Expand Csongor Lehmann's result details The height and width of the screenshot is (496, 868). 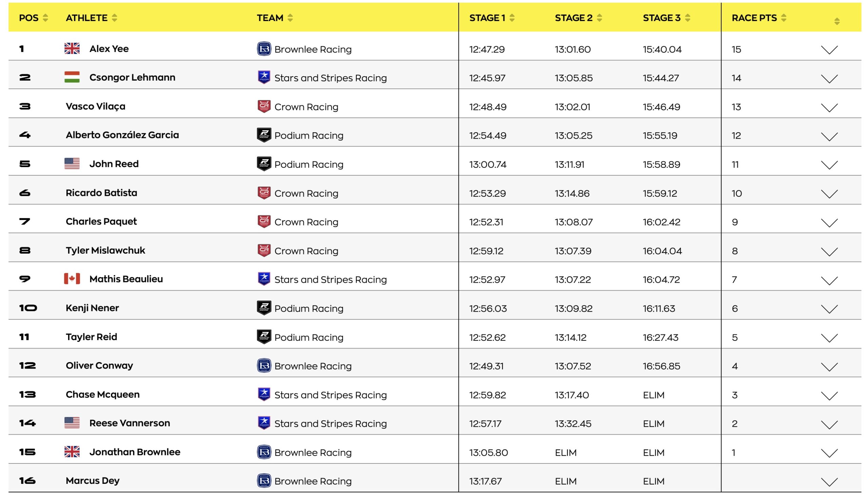(829, 79)
